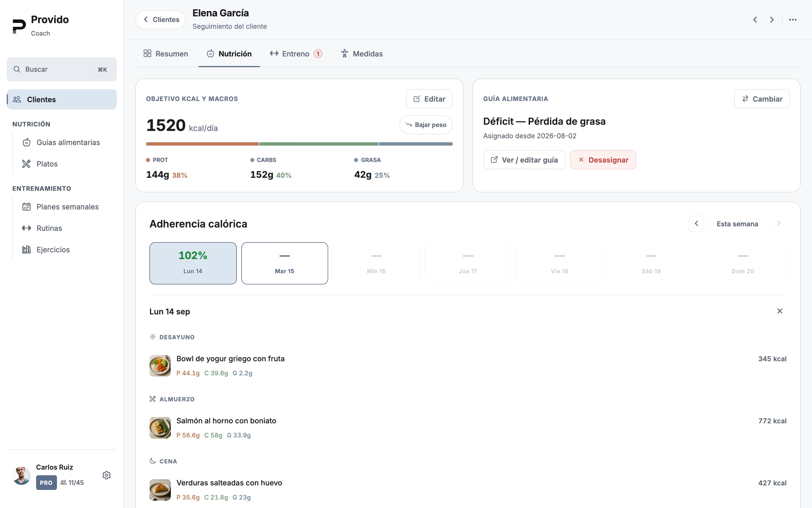
Task: Edit the kcal and macros objective
Action: (429, 99)
